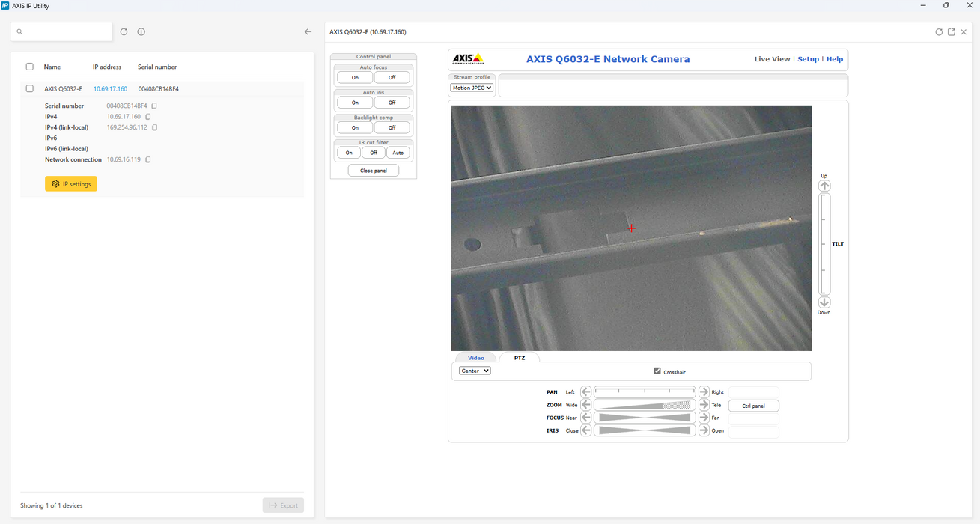
Task: Set IR cut filter to On
Action: click(349, 153)
